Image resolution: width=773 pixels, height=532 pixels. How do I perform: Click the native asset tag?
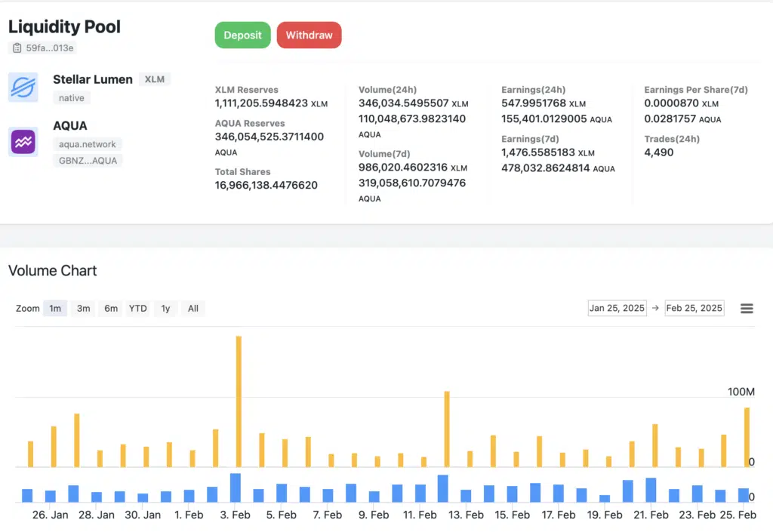72,98
